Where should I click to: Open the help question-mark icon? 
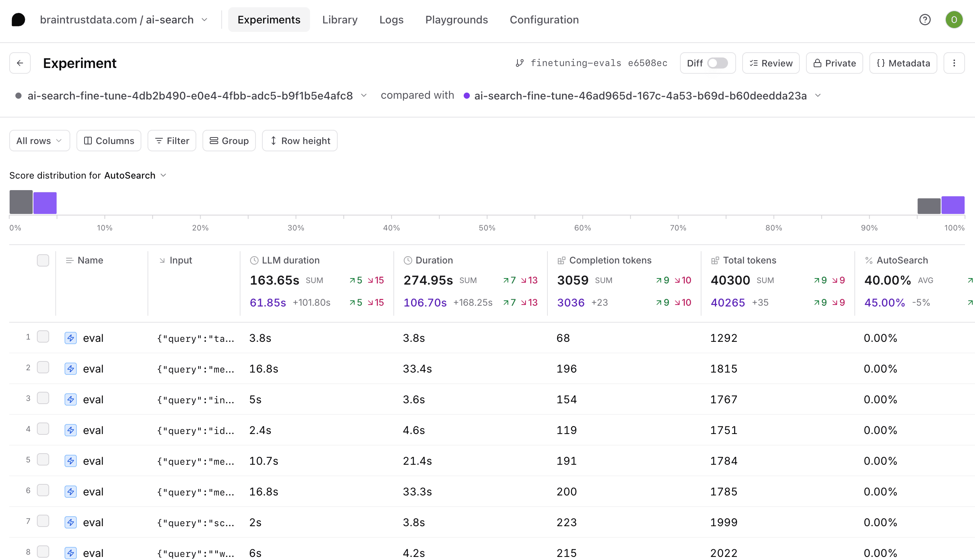pyautogui.click(x=925, y=20)
